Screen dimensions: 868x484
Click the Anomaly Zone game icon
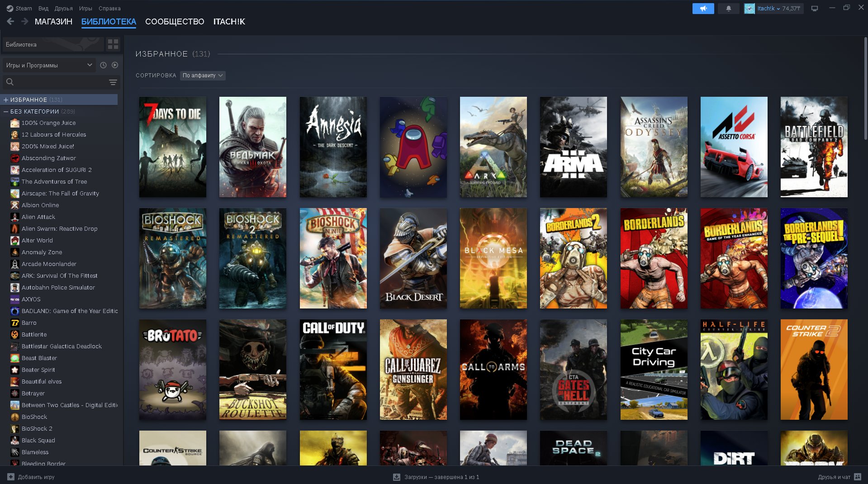point(15,252)
